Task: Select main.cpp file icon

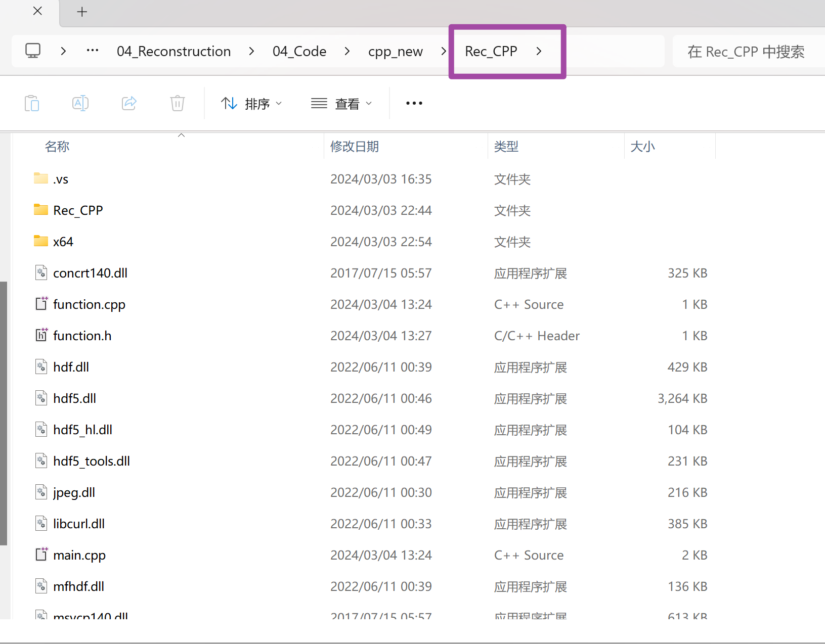Action: tap(41, 555)
